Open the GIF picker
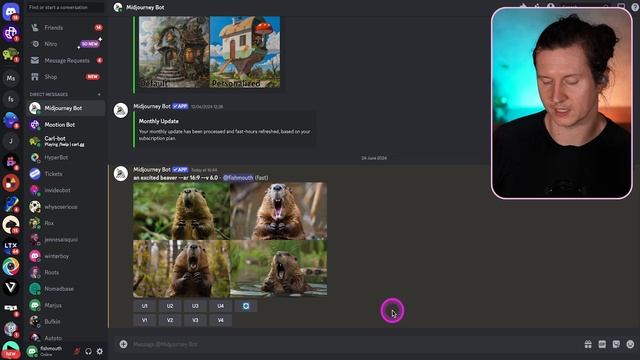640x360 pixels. [602, 344]
